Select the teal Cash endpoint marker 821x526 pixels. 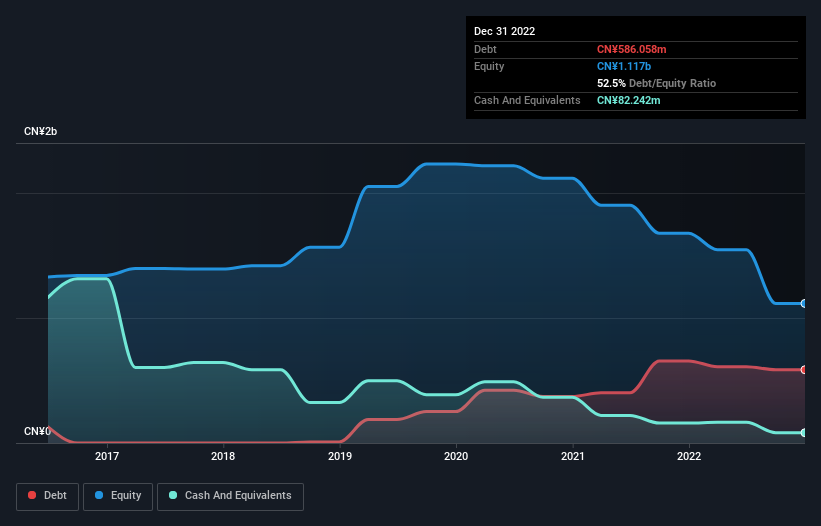[x=804, y=433]
